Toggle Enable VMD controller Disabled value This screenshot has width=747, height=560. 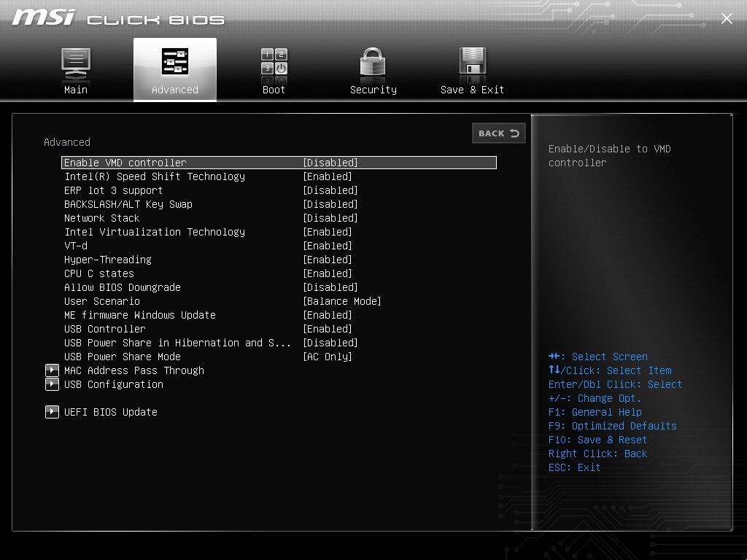click(x=330, y=163)
